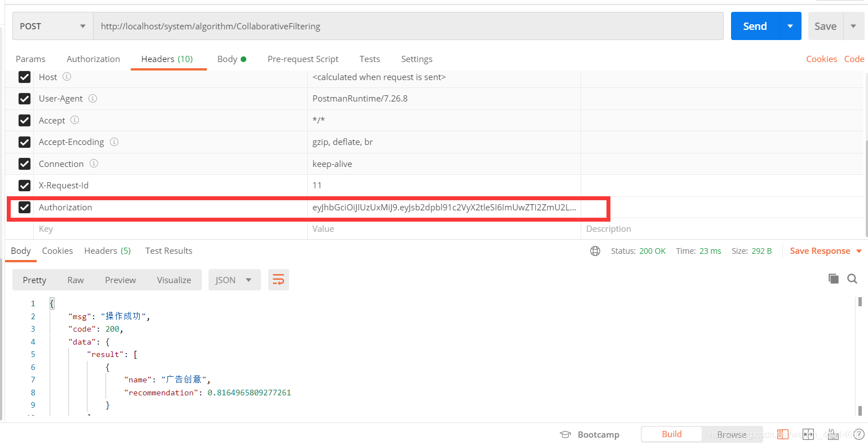This screenshot has height=445, width=868.
Task: Open the Tests tab
Action: coord(370,59)
